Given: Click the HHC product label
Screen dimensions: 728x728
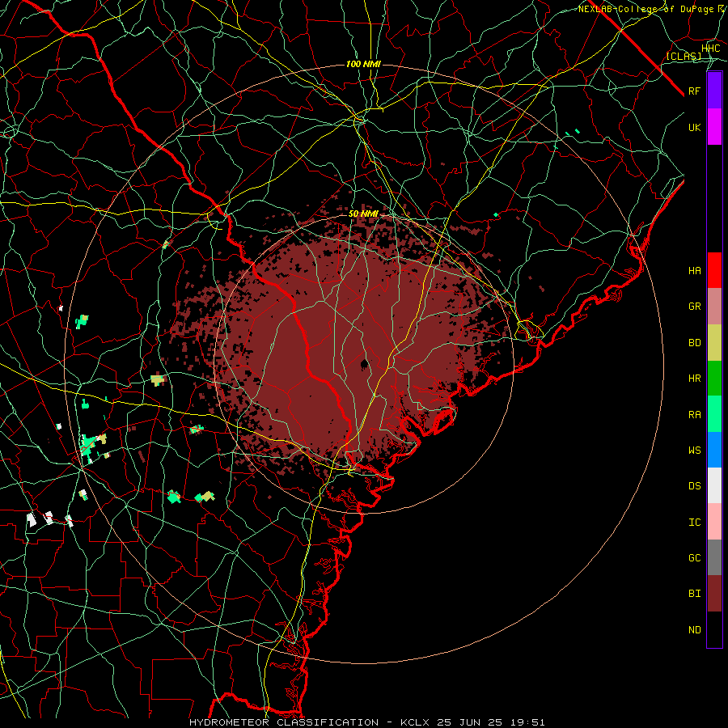Looking at the screenshot, I should [x=711, y=49].
